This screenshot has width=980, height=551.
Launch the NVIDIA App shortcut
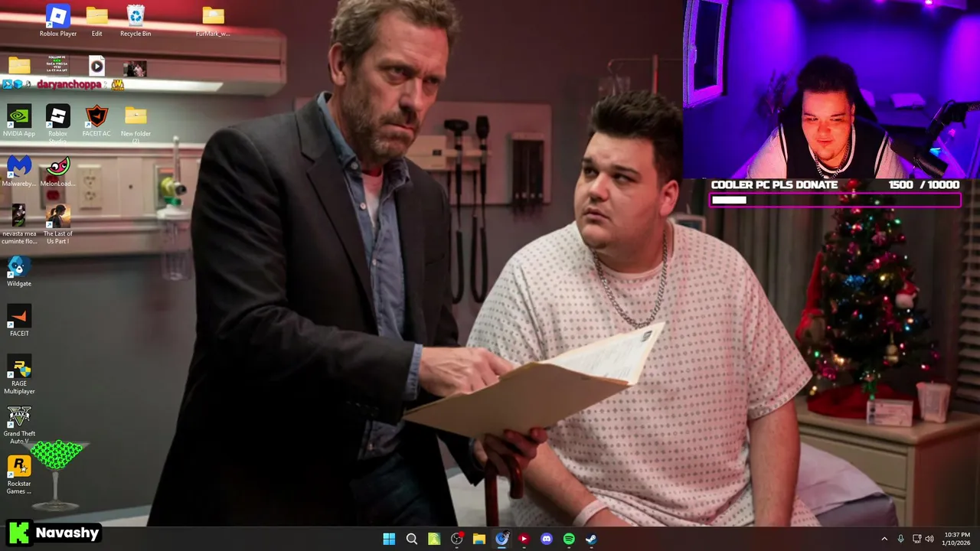tap(19, 121)
